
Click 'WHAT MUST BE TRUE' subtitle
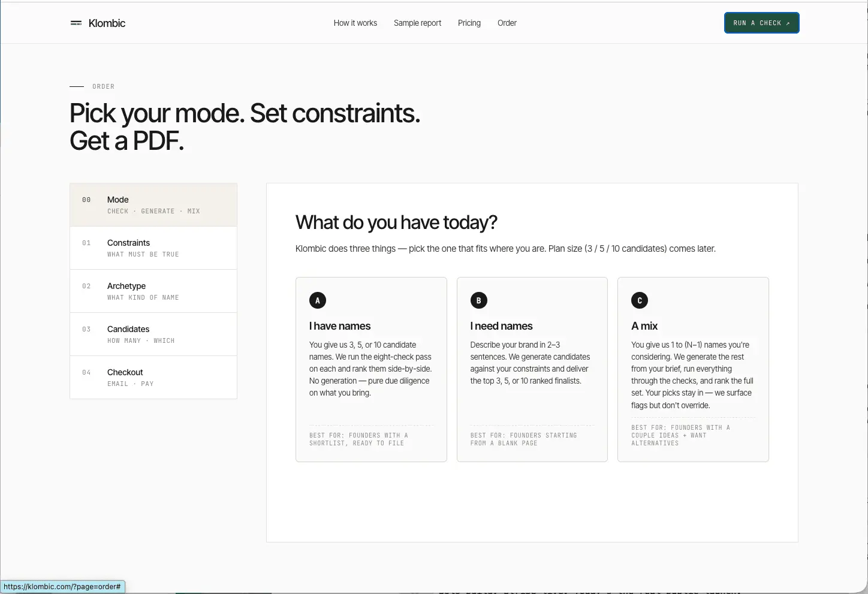coord(143,254)
